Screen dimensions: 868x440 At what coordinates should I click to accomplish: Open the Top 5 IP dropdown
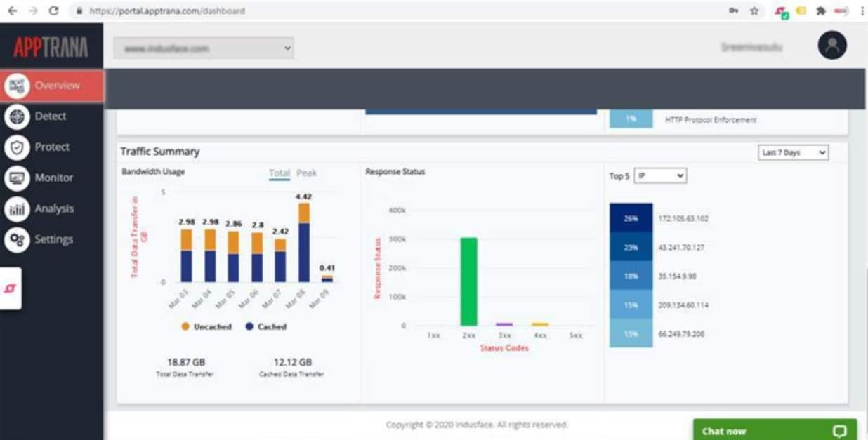[x=660, y=176]
